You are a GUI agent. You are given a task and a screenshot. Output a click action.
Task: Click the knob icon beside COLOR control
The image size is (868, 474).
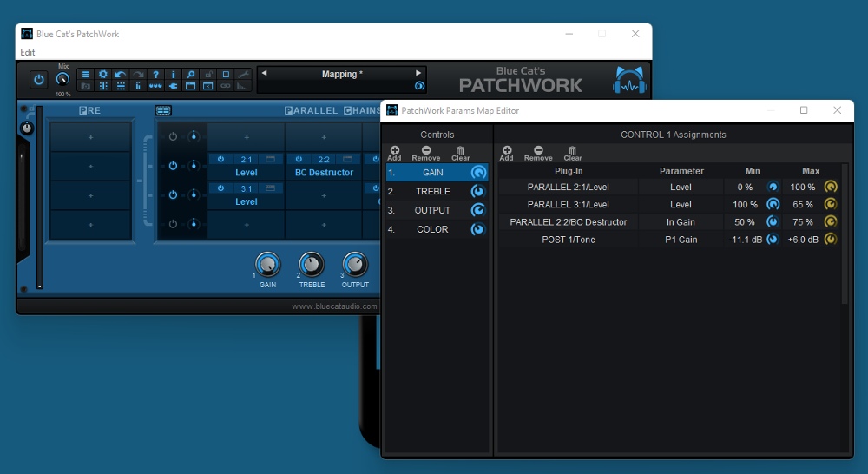(477, 229)
